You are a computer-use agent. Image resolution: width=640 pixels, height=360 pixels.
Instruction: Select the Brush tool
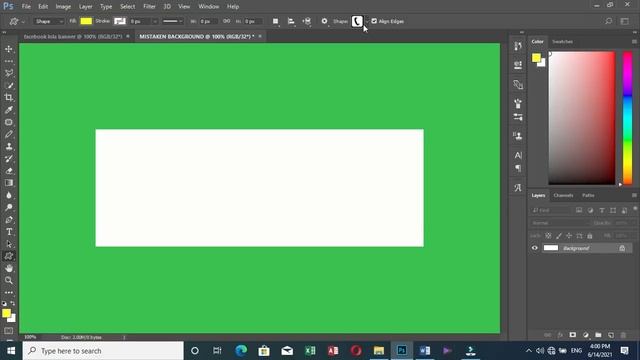coord(9,134)
